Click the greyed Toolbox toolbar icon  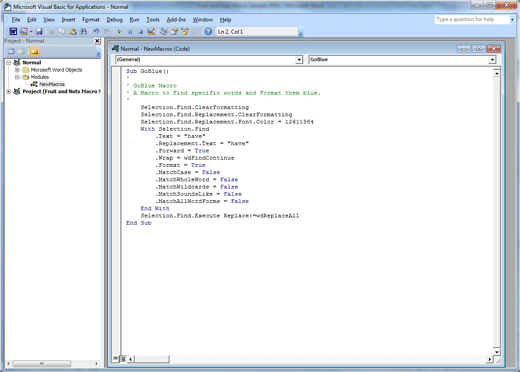[196, 32]
